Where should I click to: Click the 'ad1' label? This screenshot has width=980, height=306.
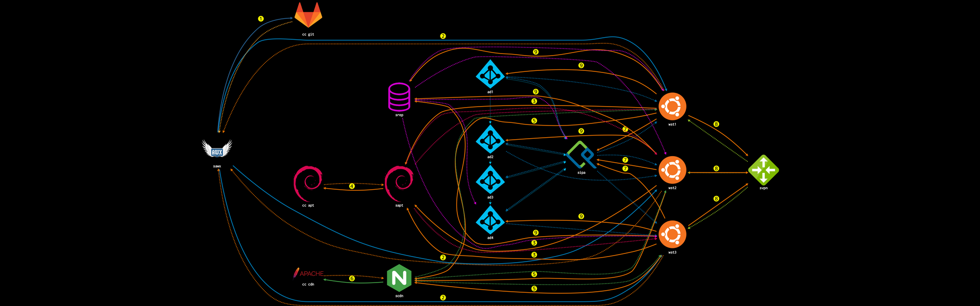490,92
